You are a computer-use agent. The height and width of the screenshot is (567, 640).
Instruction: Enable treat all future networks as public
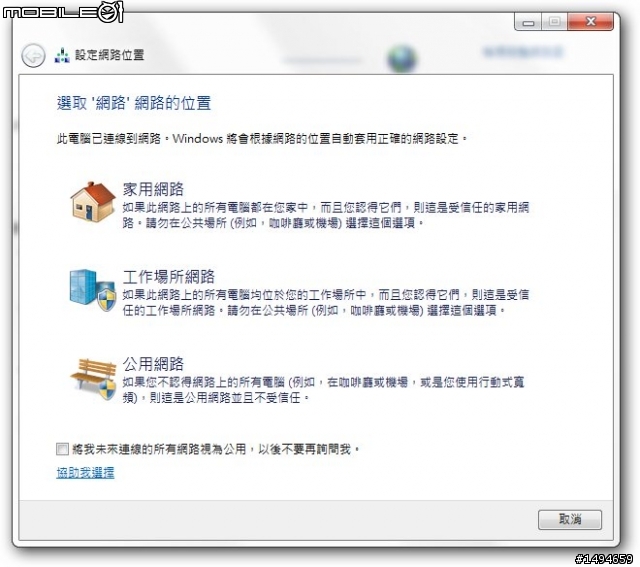[x=62, y=449]
